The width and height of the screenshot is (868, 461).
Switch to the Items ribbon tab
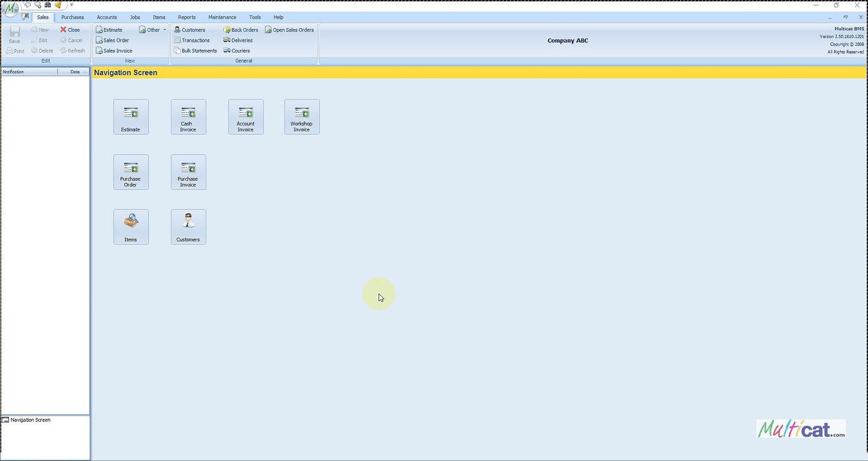click(x=159, y=17)
